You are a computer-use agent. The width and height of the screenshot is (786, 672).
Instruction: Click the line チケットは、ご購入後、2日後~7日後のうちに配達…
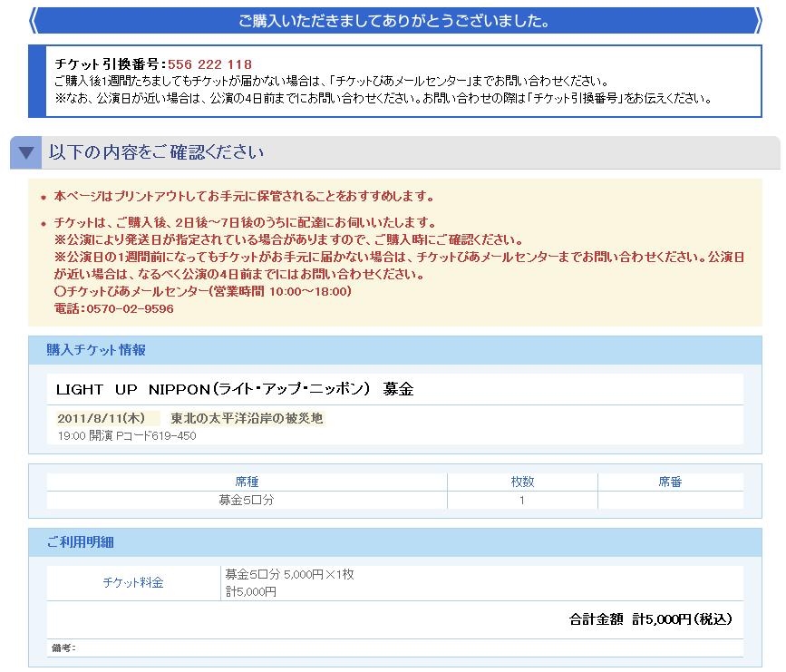tap(245, 222)
